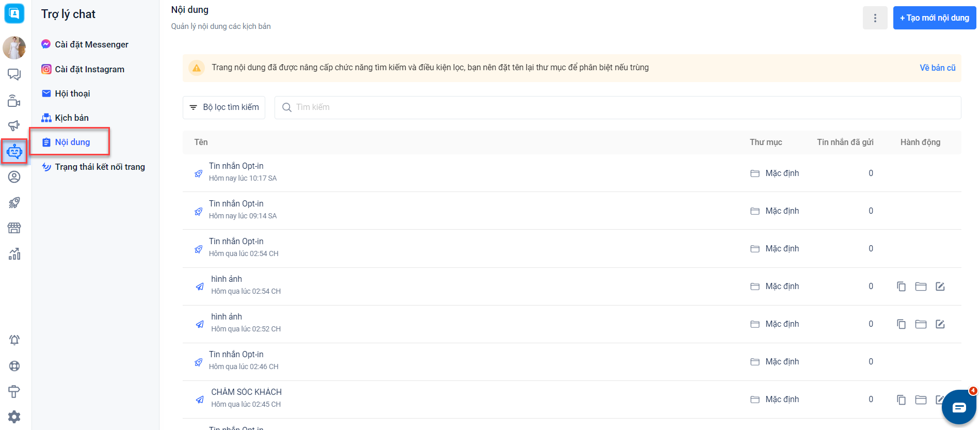
Task: Open the store shop icon
Action: click(14, 228)
